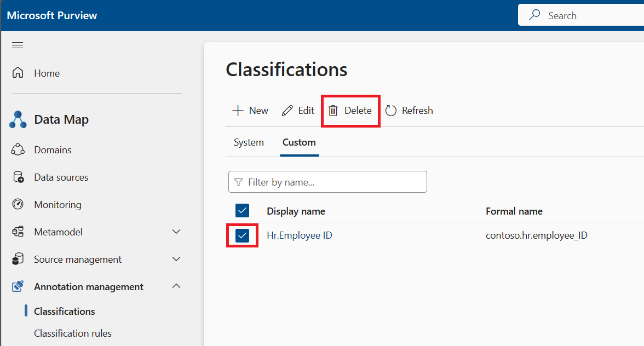Switch to the System classifications tab
Screen dimensions: 644x346
(249, 142)
